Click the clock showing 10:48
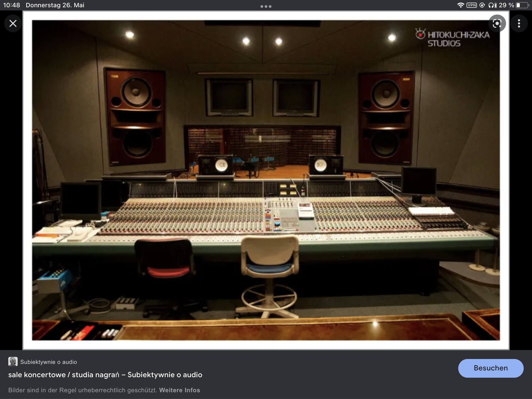The image size is (532, 399). (x=12, y=5)
